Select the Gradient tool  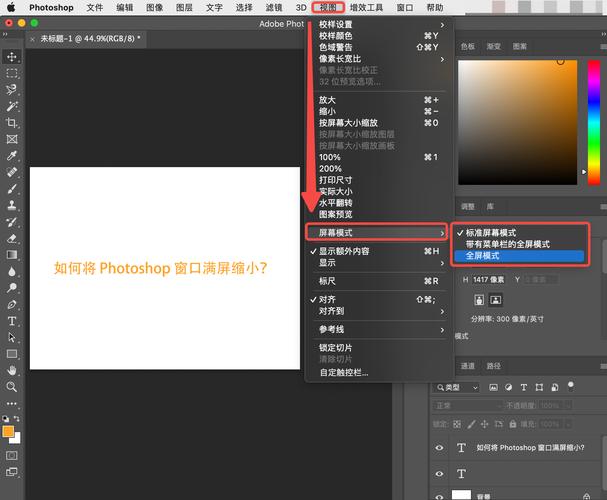pos(12,255)
